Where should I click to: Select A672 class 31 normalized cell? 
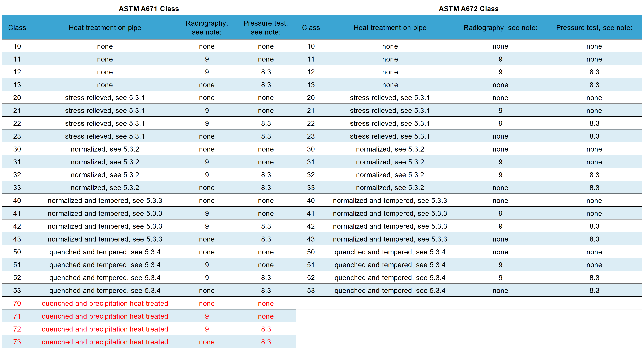pyautogui.click(x=390, y=162)
